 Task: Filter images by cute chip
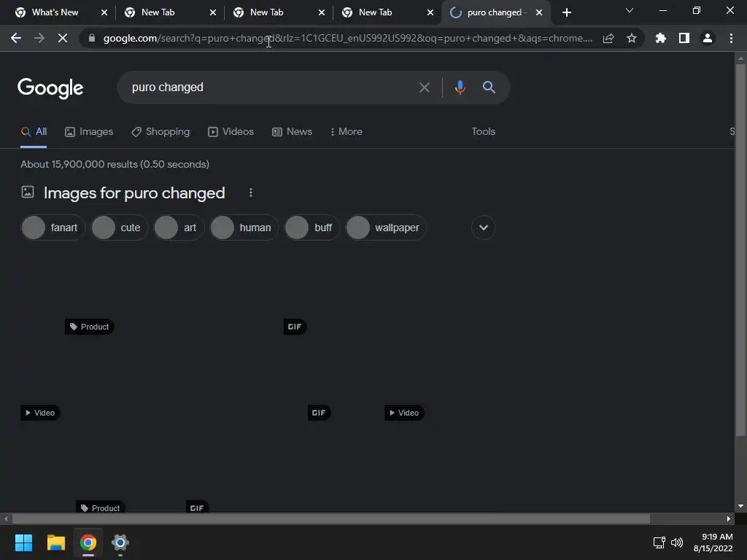120,227
